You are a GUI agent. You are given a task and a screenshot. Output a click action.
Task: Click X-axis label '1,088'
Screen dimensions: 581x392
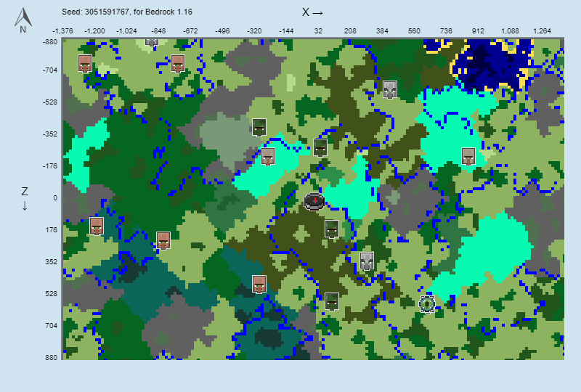tap(510, 31)
